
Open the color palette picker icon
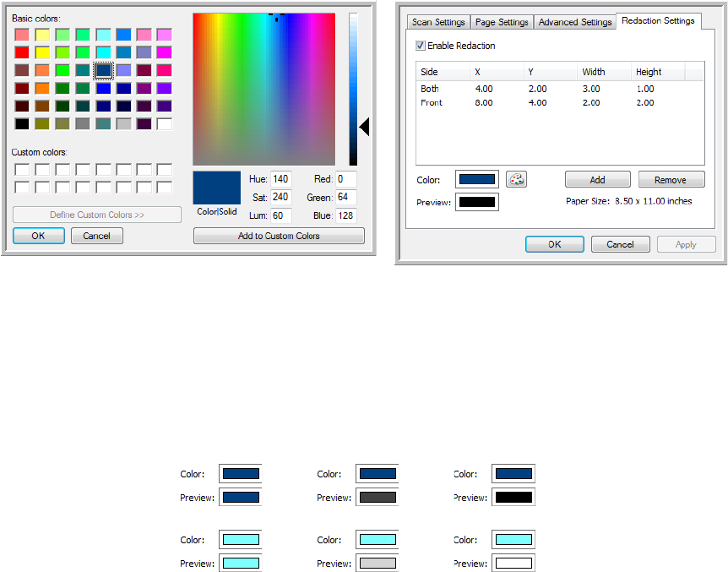pyautogui.click(x=516, y=179)
